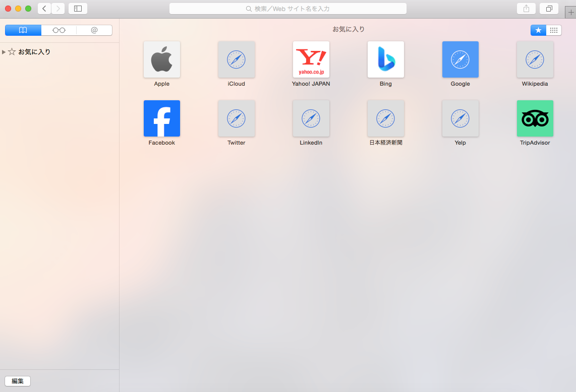The image size is (576, 392).
Task: Go forward with the forward arrow
Action: (58, 9)
